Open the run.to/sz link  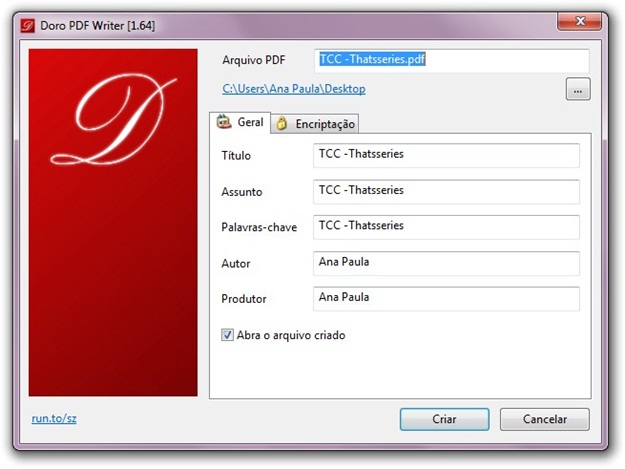[54, 418]
